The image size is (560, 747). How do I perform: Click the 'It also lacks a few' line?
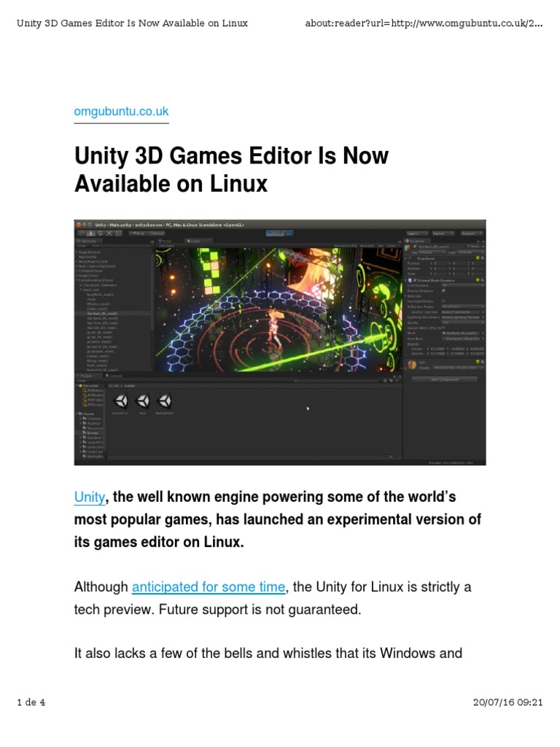point(268,653)
